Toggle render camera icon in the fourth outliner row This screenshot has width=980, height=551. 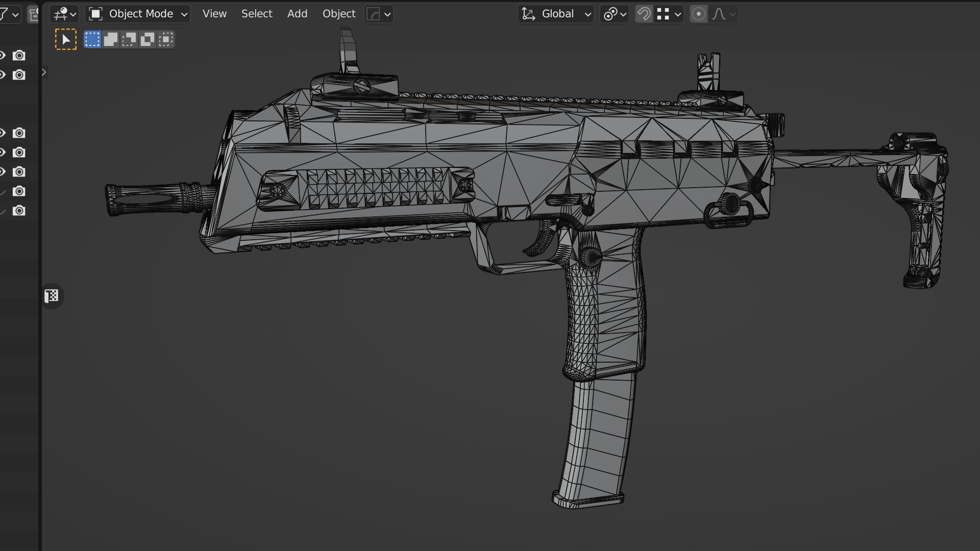coord(19,152)
